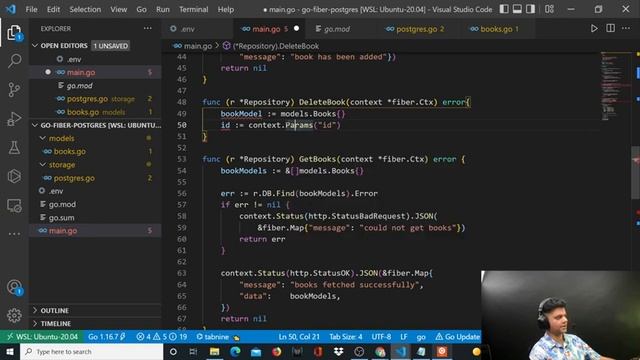Open Run and Debug view
The height and width of the screenshot is (360, 640).
14,118
